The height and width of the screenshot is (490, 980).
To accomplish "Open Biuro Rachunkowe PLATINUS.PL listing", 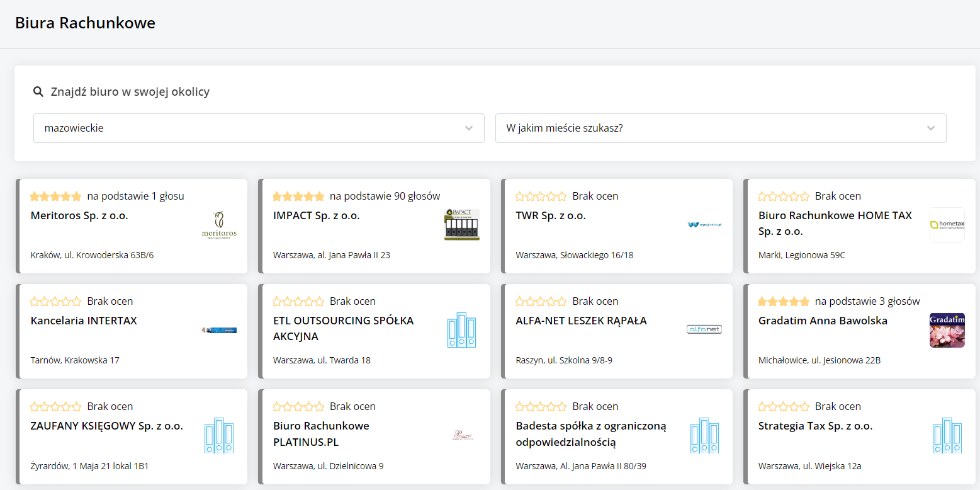I will (x=321, y=433).
